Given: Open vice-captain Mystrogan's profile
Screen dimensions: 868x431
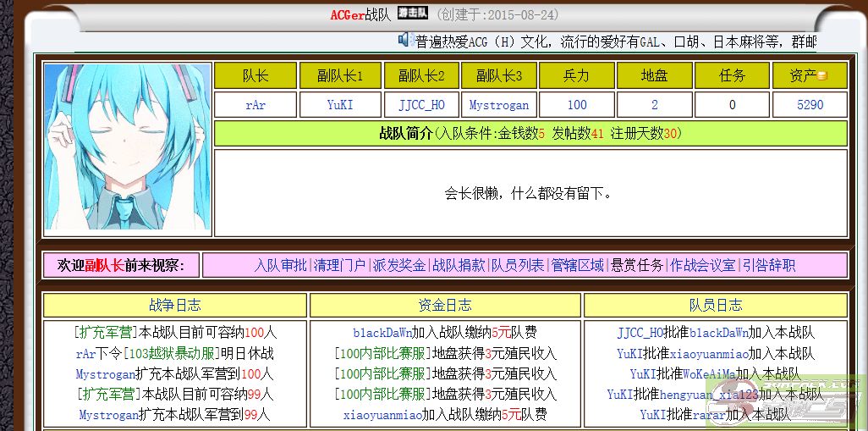Looking at the screenshot, I should coord(499,105).
